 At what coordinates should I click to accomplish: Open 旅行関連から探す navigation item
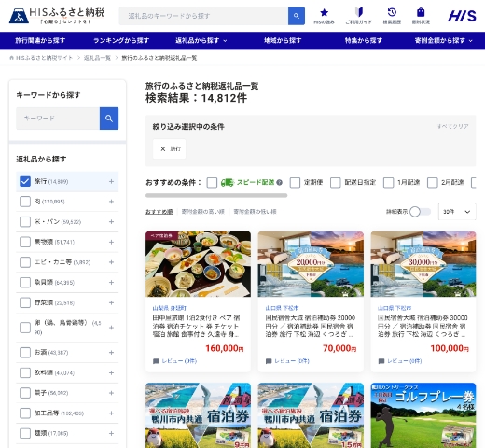tap(40, 40)
